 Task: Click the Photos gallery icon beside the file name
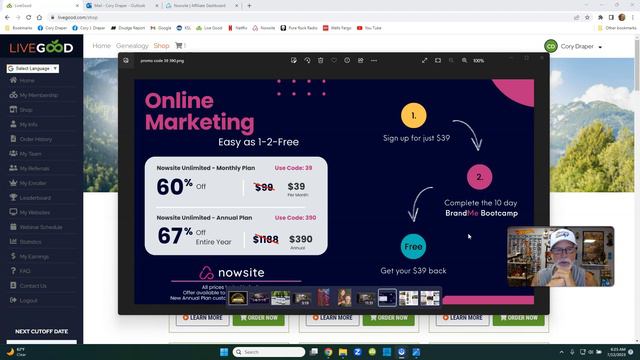(x=126, y=60)
